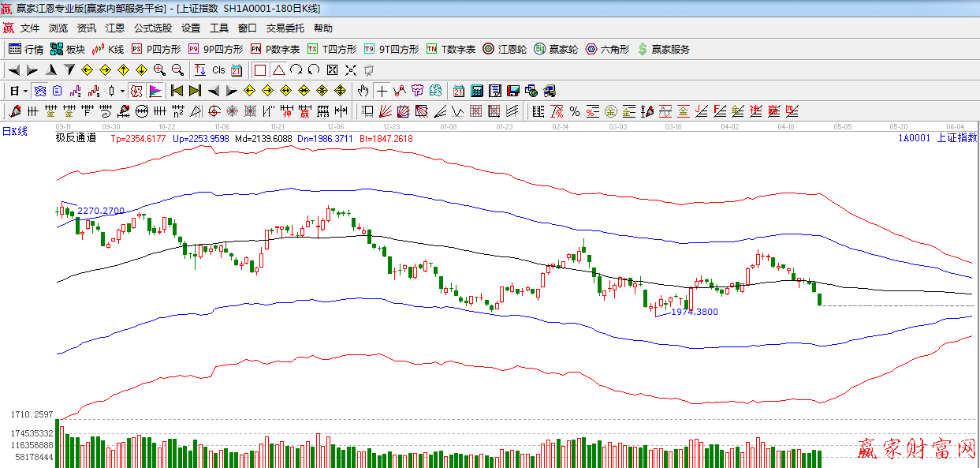Viewport: 980px width, 468px height.
Task: Expand the 日 period dropdown arrow
Action: [24, 90]
